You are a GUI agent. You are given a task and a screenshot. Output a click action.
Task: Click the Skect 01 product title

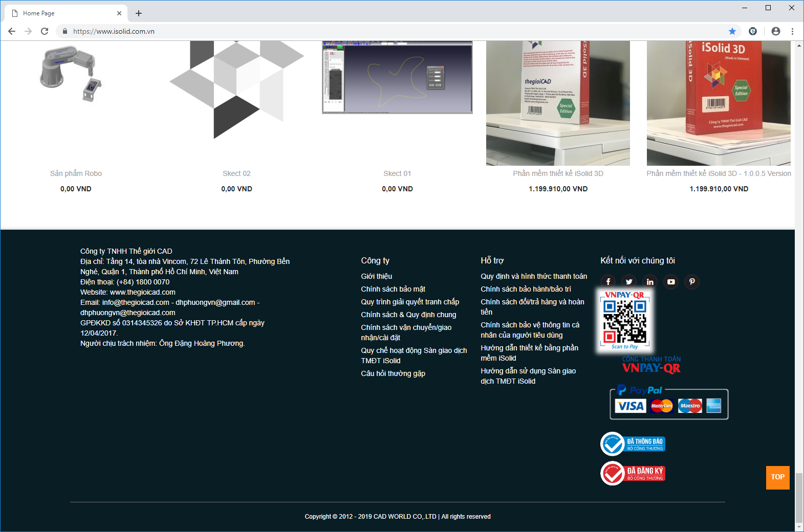pos(397,173)
